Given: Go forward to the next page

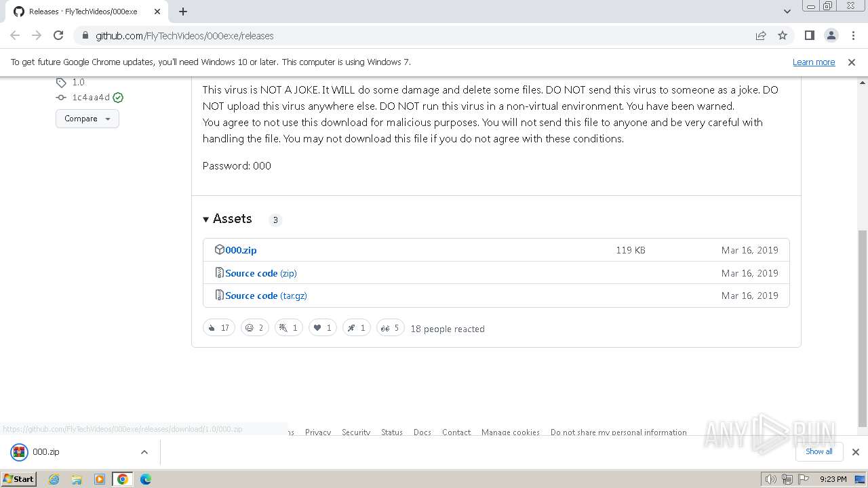Looking at the screenshot, I should coord(37,36).
